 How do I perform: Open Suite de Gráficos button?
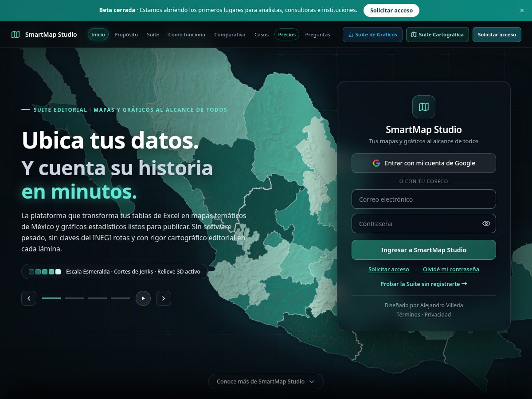click(x=373, y=35)
